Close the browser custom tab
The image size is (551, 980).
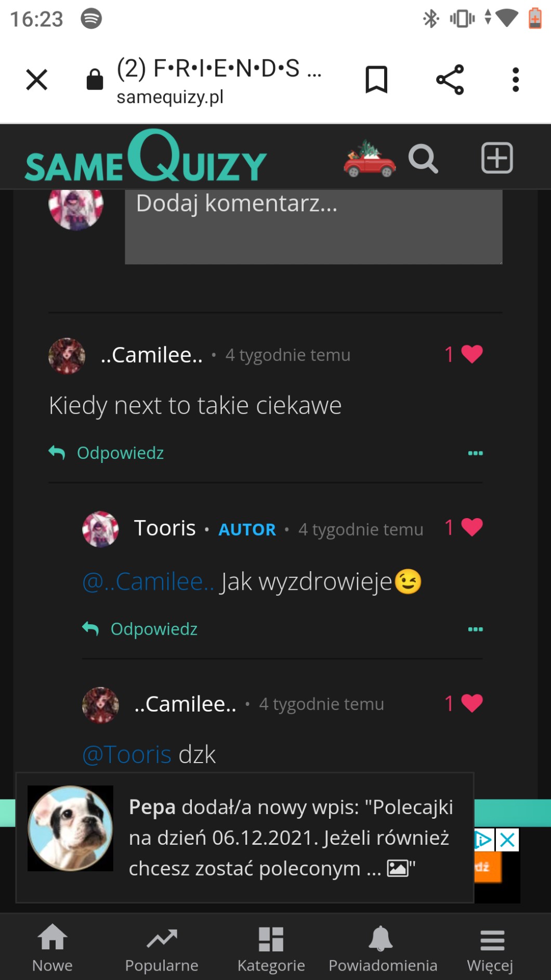37,80
